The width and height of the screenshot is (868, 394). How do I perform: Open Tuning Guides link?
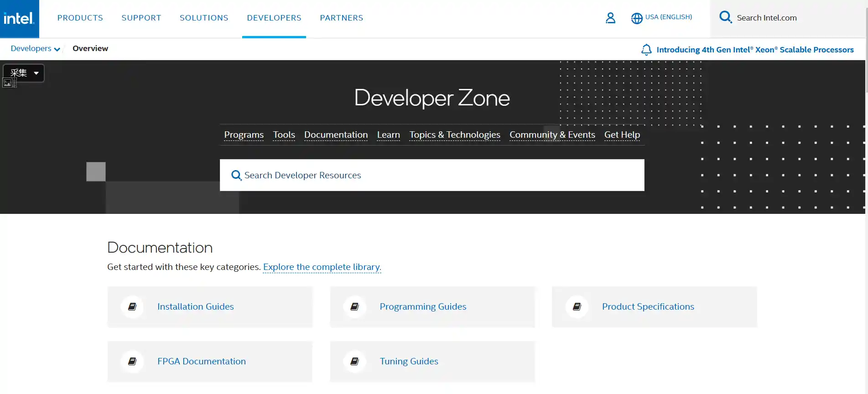click(409, 361)
